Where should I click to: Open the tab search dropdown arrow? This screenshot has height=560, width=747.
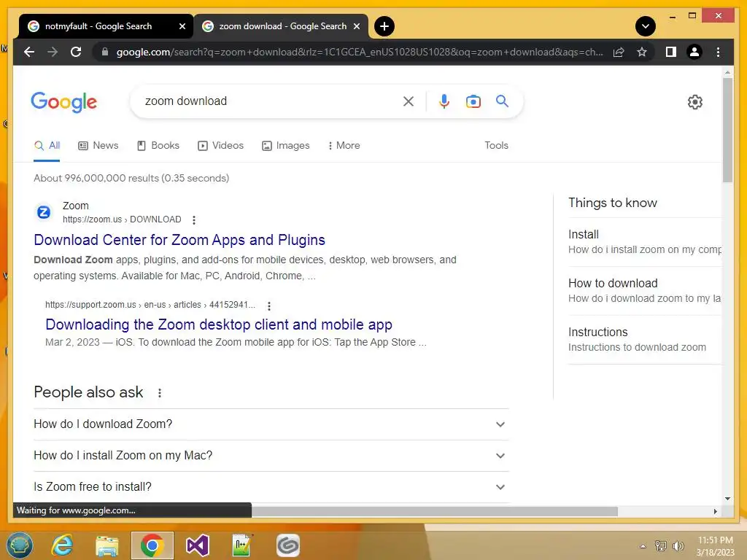646,26
